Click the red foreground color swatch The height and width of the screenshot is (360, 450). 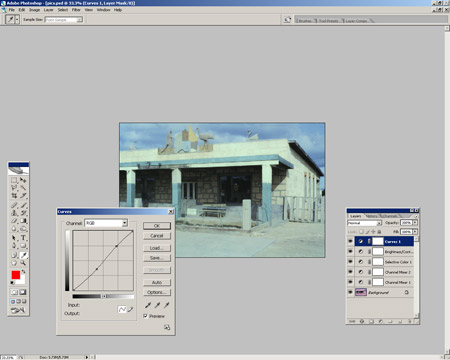point(15,275)
